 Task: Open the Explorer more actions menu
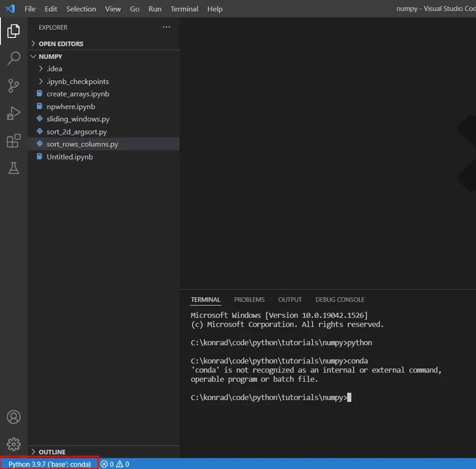(x=166, y=27)
